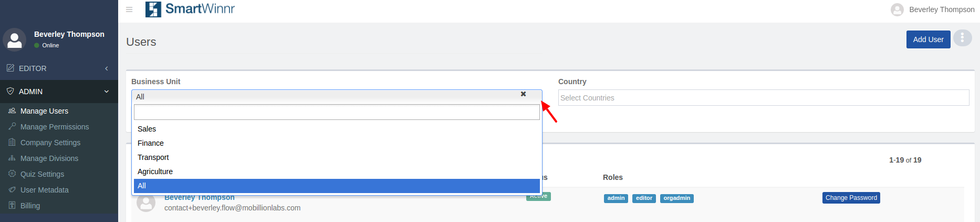Image resolution: width=980 pixels, height=222 pixels.
Task: Open the three-dot more options button
Action: (962, 38)
